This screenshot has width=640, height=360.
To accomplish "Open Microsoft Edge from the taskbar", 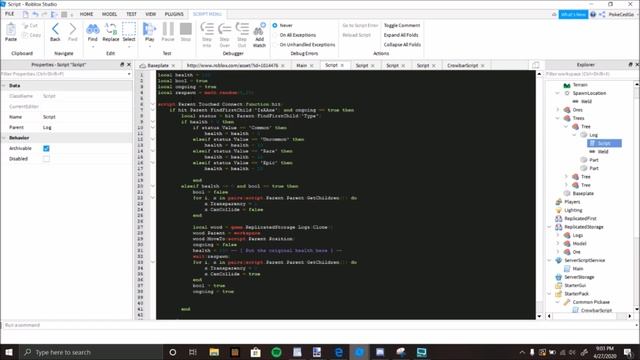I will 338,352.
